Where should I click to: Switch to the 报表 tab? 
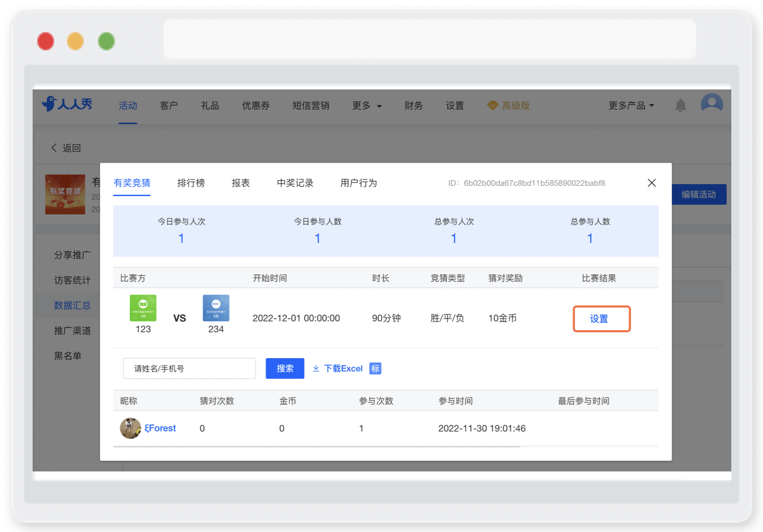click(x=241, y=183)
